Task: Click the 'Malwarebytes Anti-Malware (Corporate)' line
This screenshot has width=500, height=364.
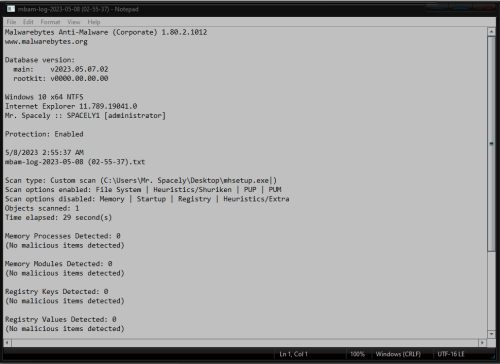Action: (106, 32)
